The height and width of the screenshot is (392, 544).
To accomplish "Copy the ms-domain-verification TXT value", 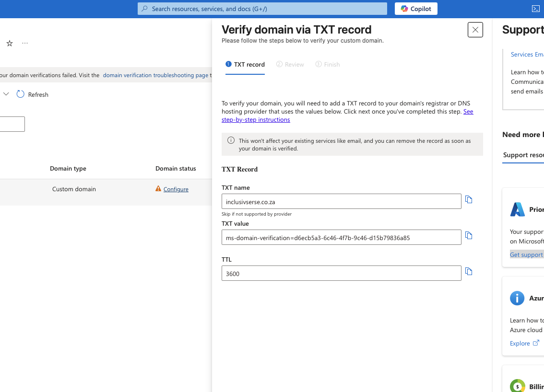I will (x=469, y=235).
